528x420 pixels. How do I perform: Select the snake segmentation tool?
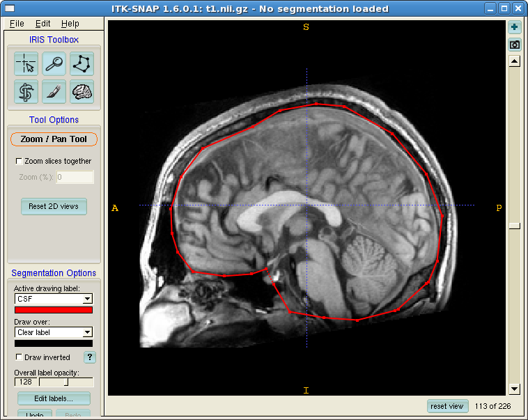26,91
